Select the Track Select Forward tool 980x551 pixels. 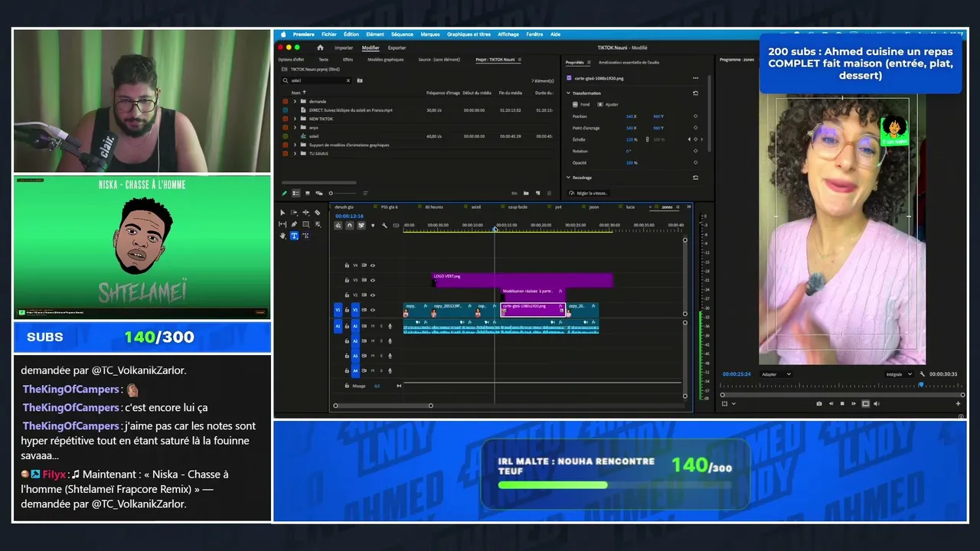(294, 213)
